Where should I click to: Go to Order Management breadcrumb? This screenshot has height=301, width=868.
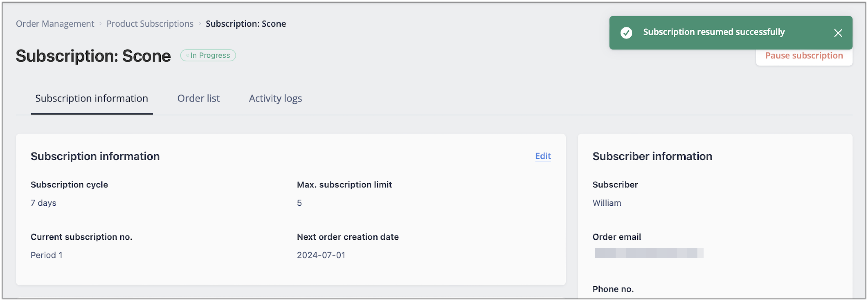[55, 24]
